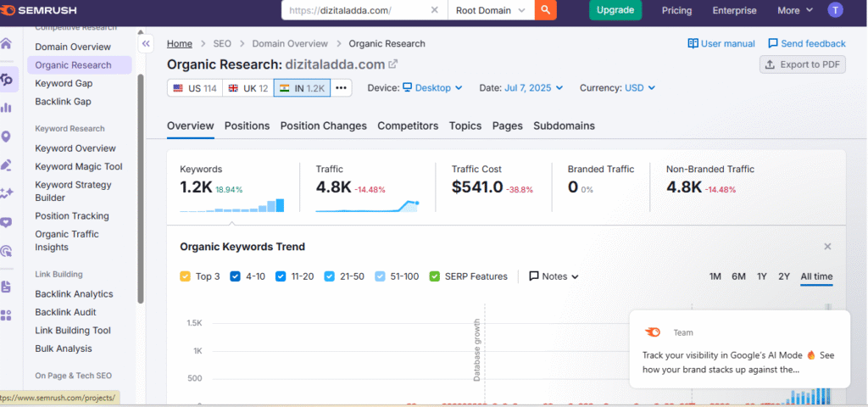This screenshot has height=407, width=868.
Task: Open the Device Desktop dropdown
Action: [432, 88]
